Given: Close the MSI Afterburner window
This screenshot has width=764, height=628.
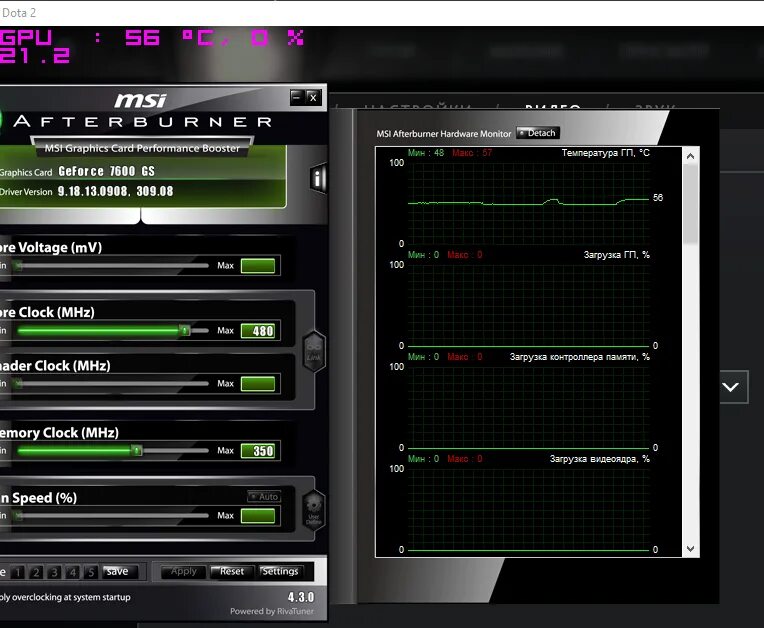Looking at the screenshot, I should click(x=313, y=97).
